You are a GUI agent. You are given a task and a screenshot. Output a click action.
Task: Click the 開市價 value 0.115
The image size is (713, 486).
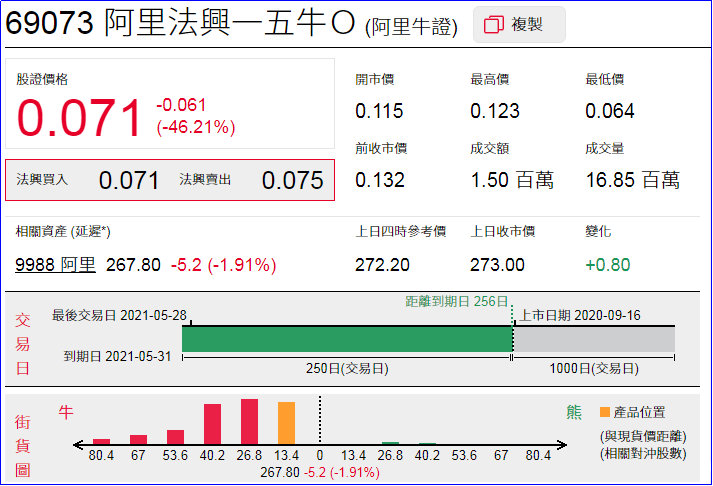[x=379, y=111]
